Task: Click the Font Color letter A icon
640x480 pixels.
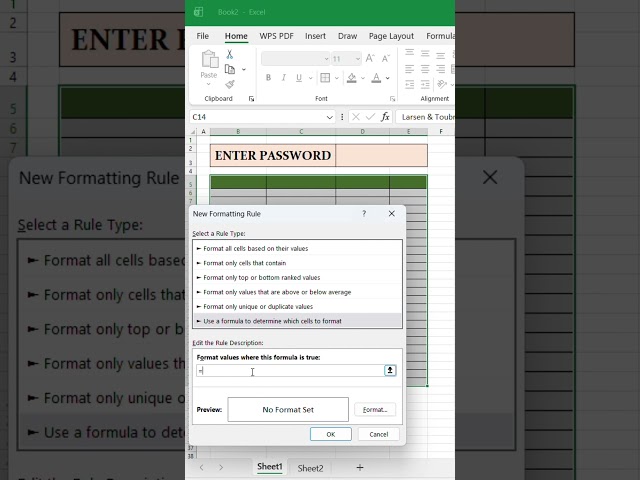Action: pos(376,78)
